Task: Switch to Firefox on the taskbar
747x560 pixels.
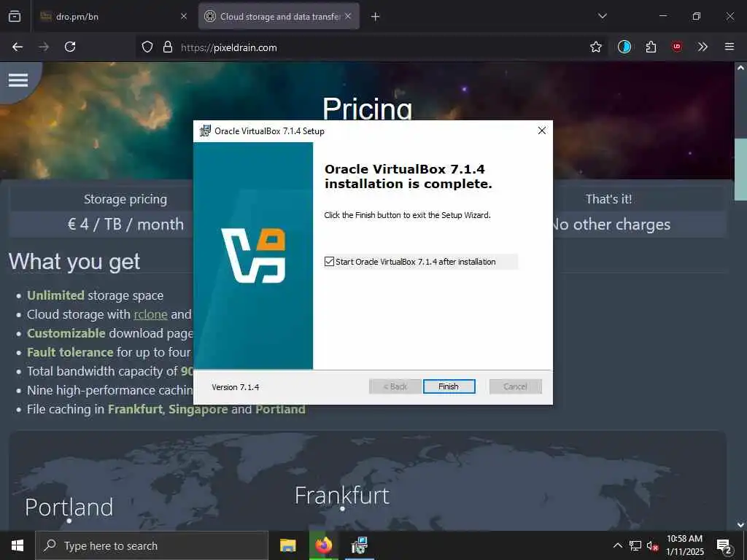Action: click(x=324, y=545)
